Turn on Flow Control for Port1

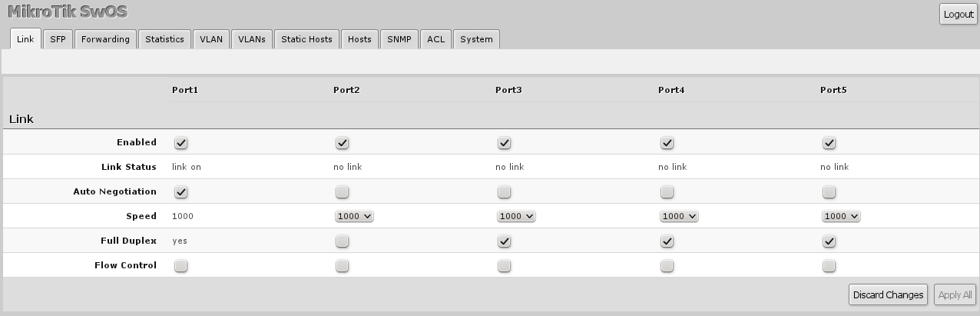tap(181, 266)
